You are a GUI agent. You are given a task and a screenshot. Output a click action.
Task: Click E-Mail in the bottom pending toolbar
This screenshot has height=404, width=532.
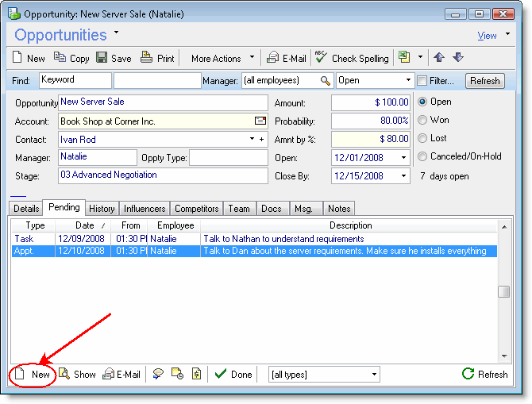(x=121, y=375)
